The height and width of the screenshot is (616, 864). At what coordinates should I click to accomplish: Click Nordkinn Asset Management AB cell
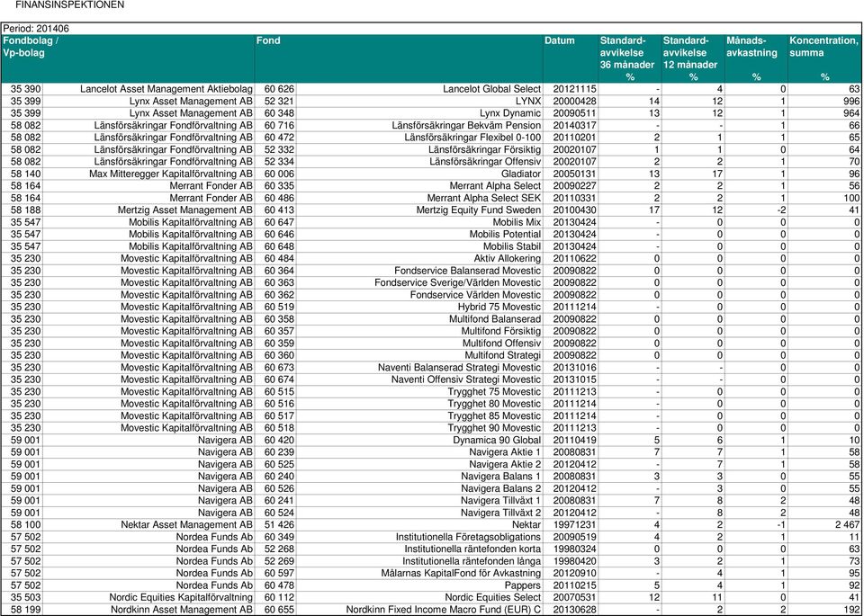pyautogui.click(x=148, y=610)
